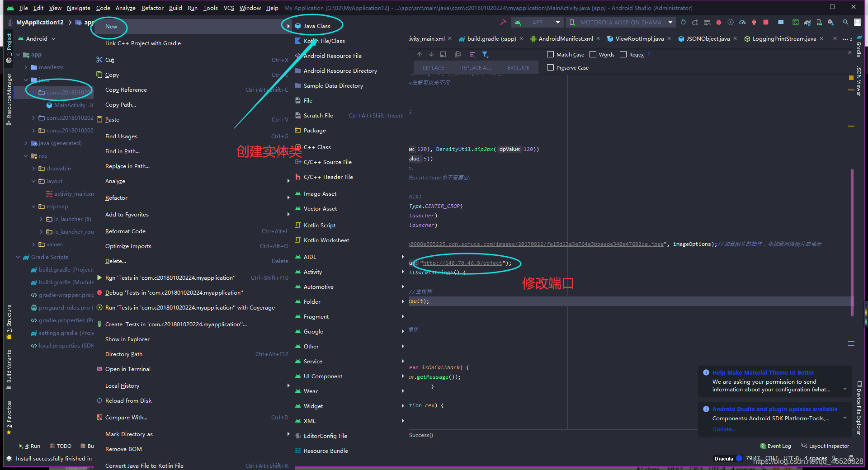Collapse the res folder in project tree

click(x=26, y=156)
